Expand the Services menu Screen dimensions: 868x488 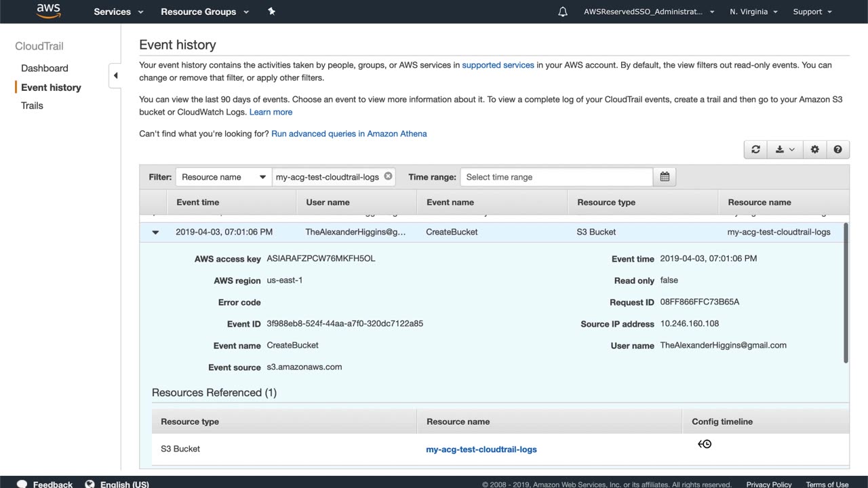(119, 12)
